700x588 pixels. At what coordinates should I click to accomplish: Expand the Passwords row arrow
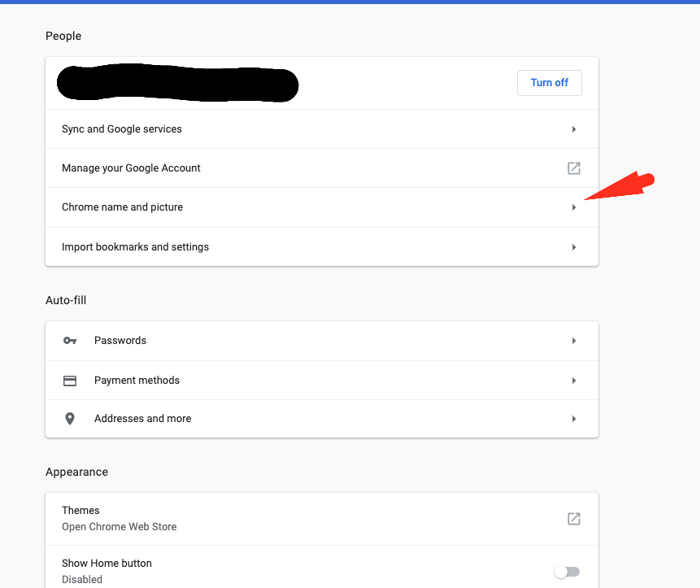[x=573, y=341]
